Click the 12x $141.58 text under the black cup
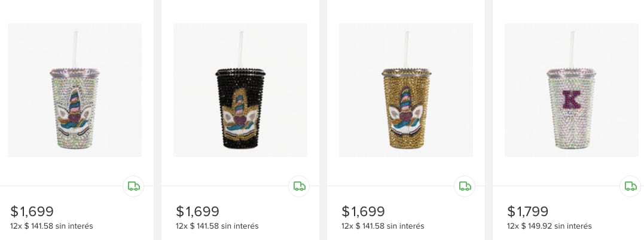Image resolution: width=644 pixels, height=240 pixels. tap(217, 226)
